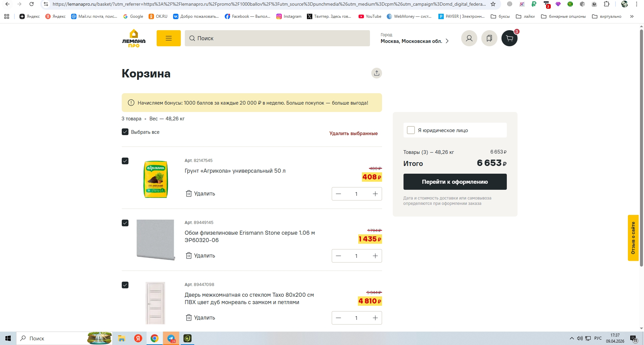This screenshot has width=644, height=345.
Task: Toggle the Выбрать все checkbox
Action: (125, 132)
